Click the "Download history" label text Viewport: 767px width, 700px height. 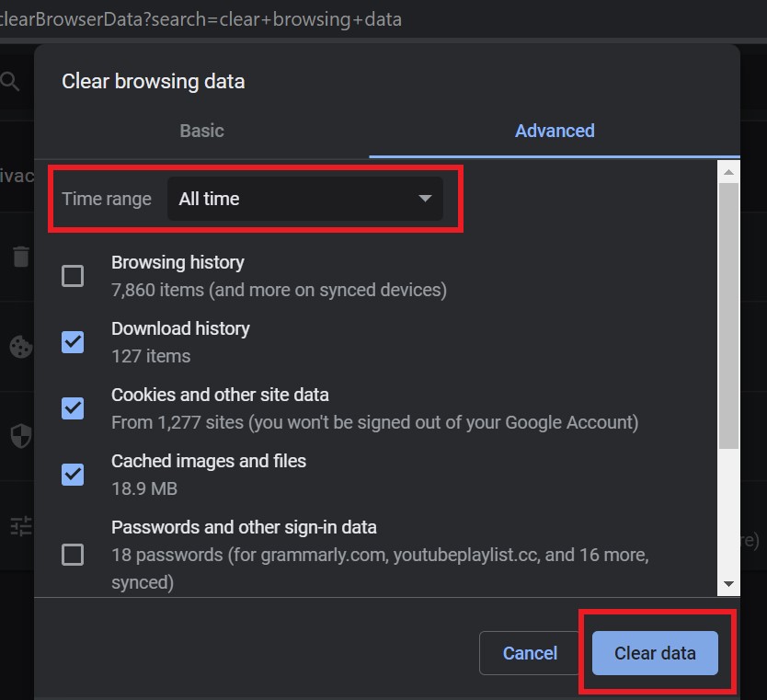point(180,328)
